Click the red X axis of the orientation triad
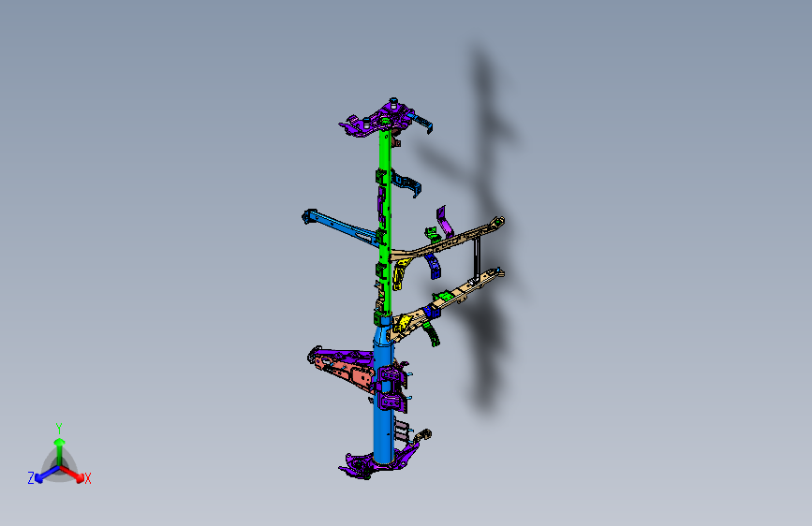The height and width of the screenshot is (526, 812). click(72, 474)
